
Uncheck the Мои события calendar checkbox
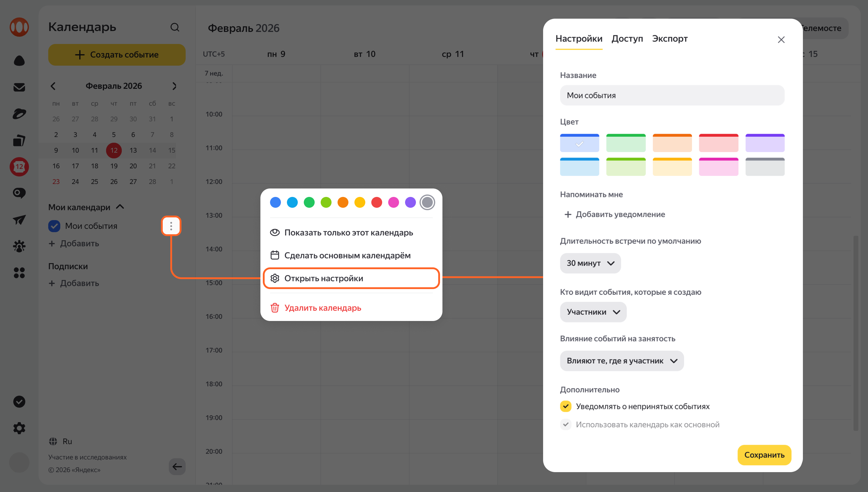click(x=54, y=226)
